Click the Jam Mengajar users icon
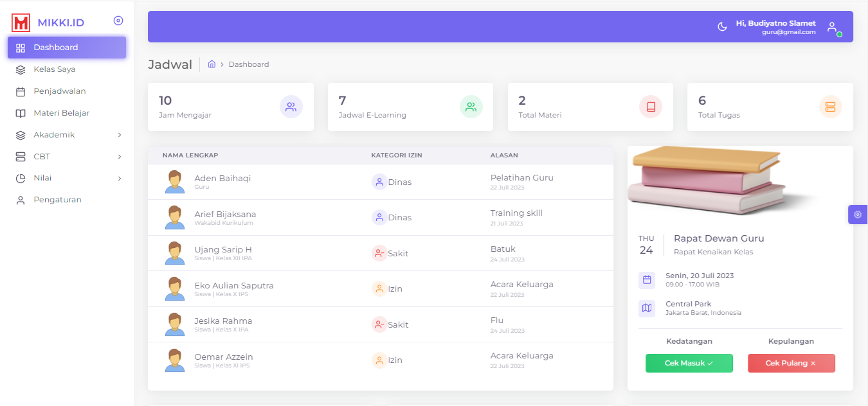Screen dimensions: 868x406 point(291,107)
